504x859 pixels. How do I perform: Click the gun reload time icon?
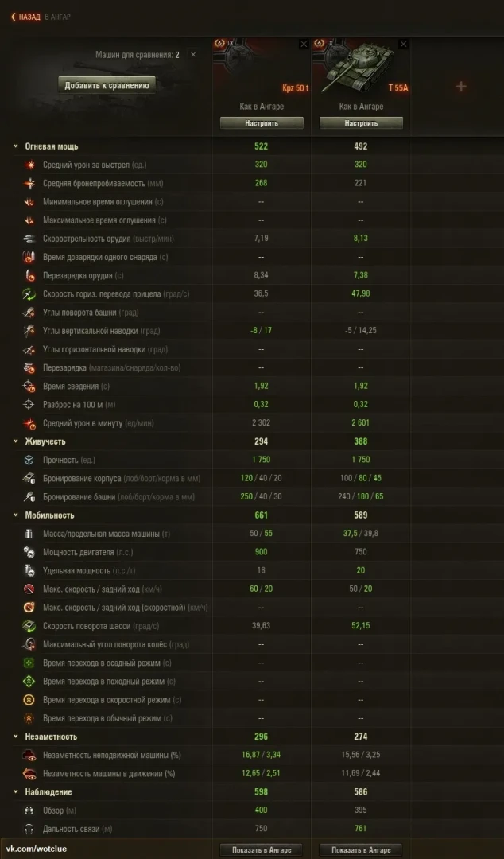29,276
